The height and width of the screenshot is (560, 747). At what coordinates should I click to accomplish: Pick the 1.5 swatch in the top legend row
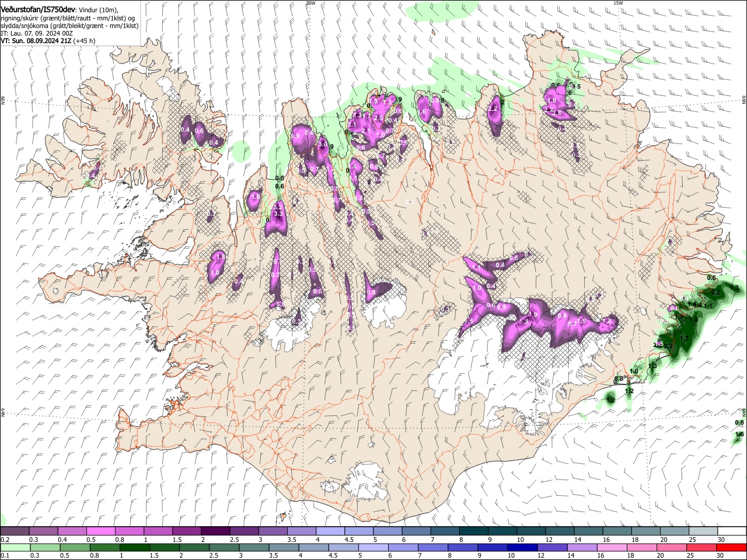point(186,531)
